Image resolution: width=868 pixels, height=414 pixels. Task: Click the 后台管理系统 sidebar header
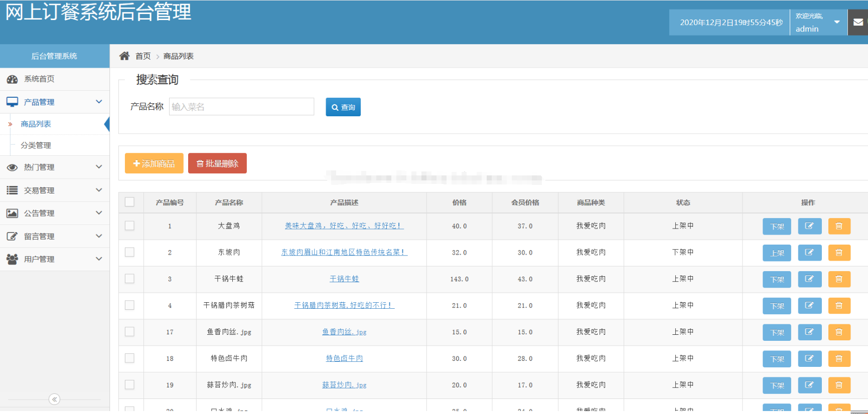[x=55, y=56]
